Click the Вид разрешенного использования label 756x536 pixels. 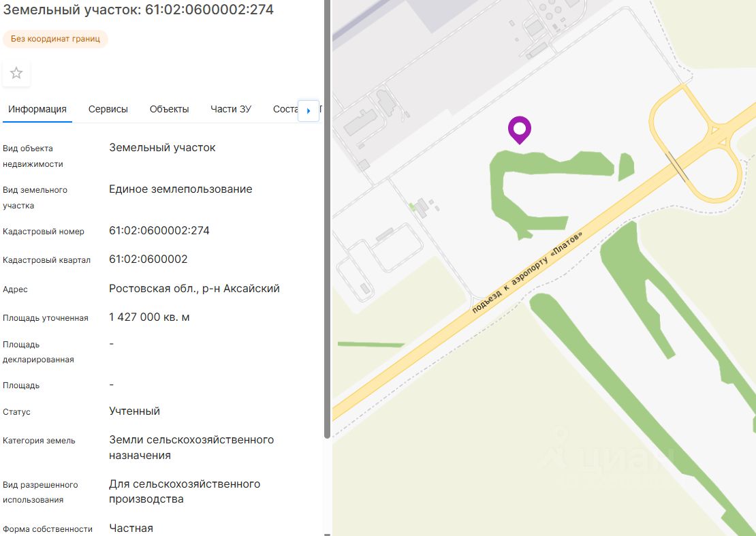[x=40, y=492]
